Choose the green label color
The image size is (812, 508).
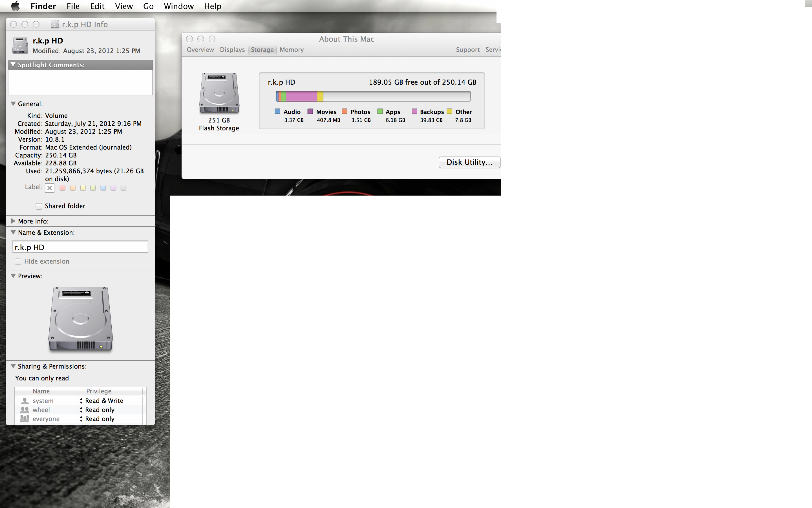click(x=93, y=187)
